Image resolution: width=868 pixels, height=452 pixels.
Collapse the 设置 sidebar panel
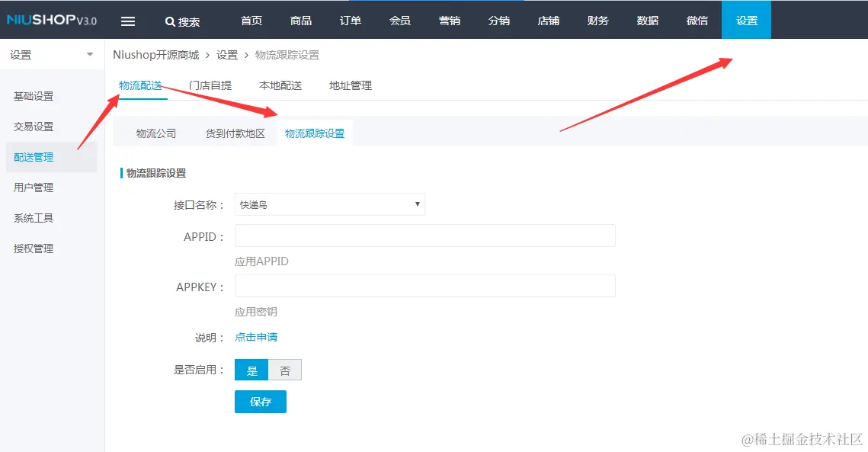pos(89,54)
